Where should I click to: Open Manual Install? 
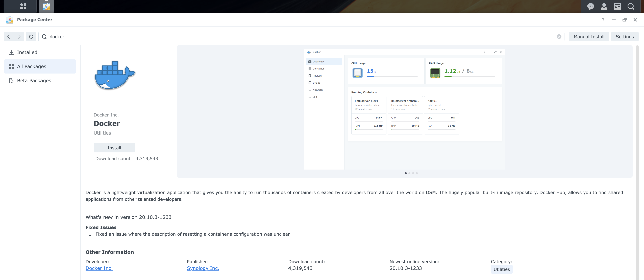click(589, 36)
